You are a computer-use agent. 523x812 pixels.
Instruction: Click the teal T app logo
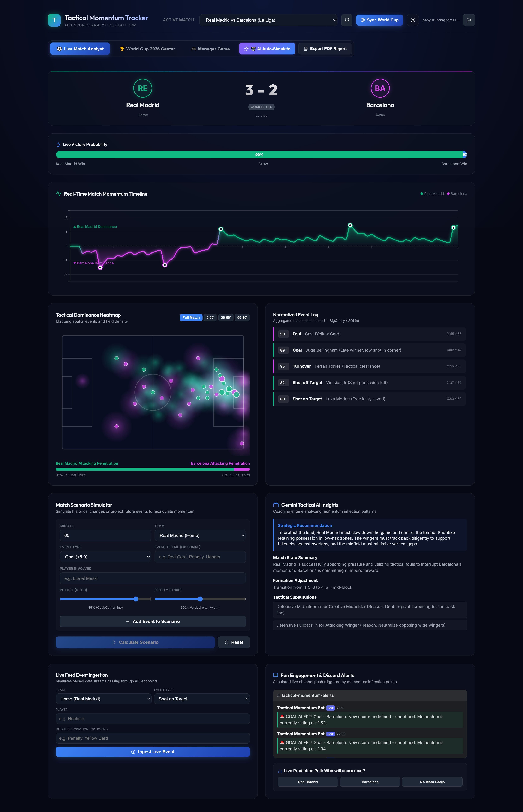54,20
